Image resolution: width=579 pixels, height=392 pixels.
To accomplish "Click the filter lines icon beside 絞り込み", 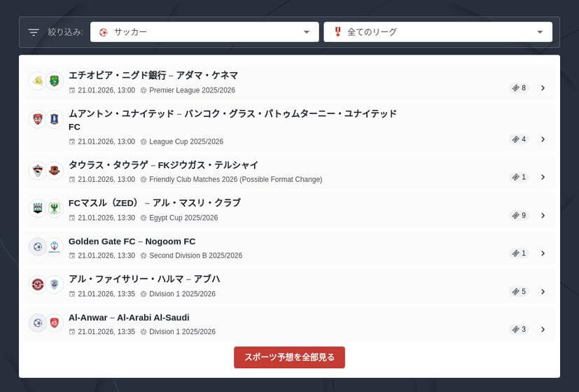I will (34, 32).
